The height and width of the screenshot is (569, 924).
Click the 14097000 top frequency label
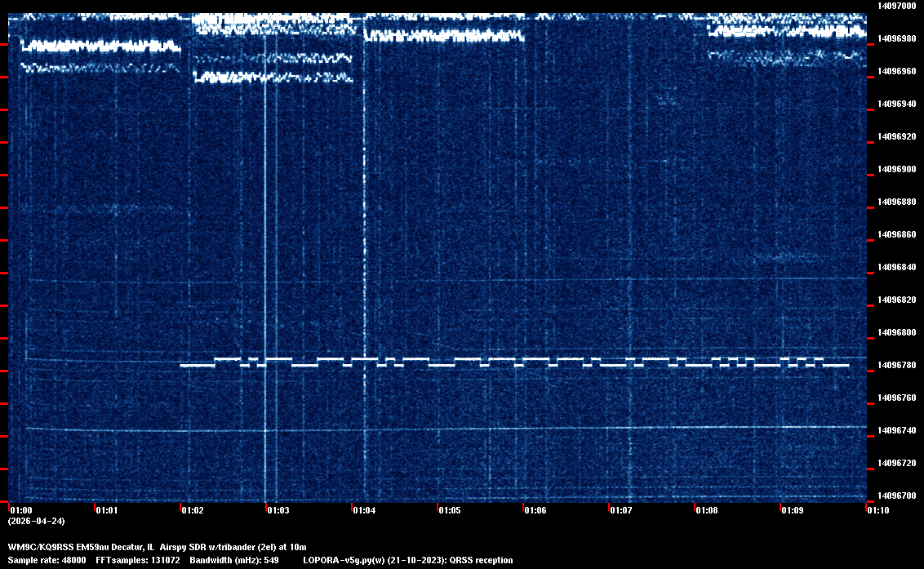coord(896,6)
